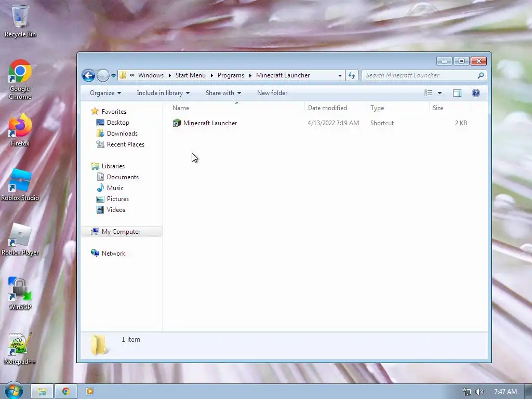
Task: Click Start Menu in the breadcrumb path
Action: click(190, 75)
